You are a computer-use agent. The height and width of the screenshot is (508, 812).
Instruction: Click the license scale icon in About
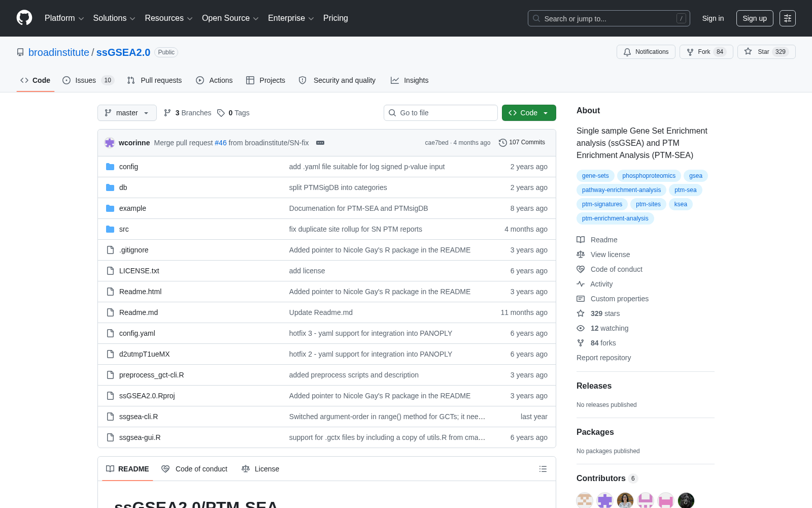(x=581, y=255)
